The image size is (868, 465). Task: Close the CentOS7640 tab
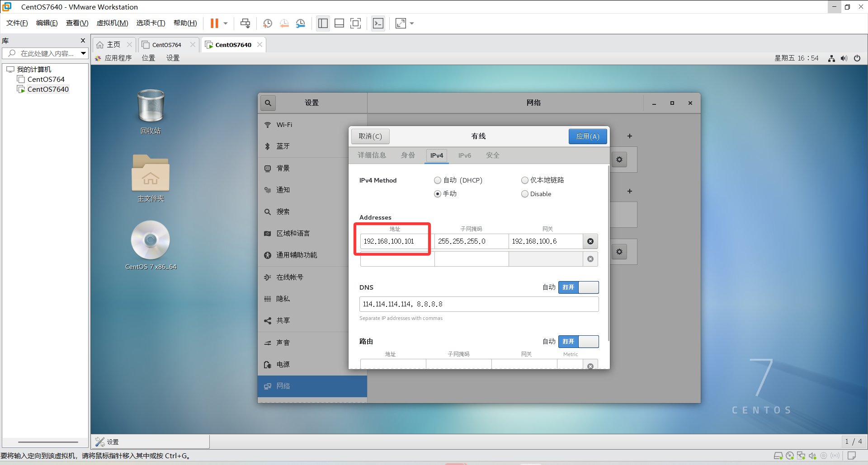[x=259, y=44]
